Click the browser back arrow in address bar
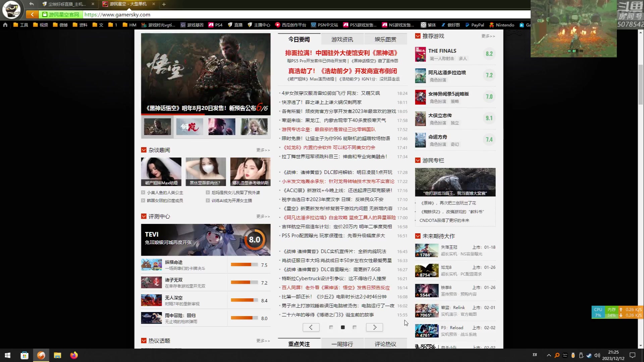This screenshot has width=644, height=362. 32,14
